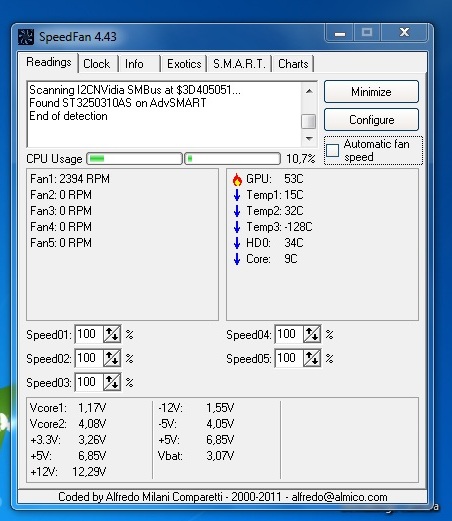Switch to the Exotics tab
This screenshot has height=521, width=452.
pos(184,64)
